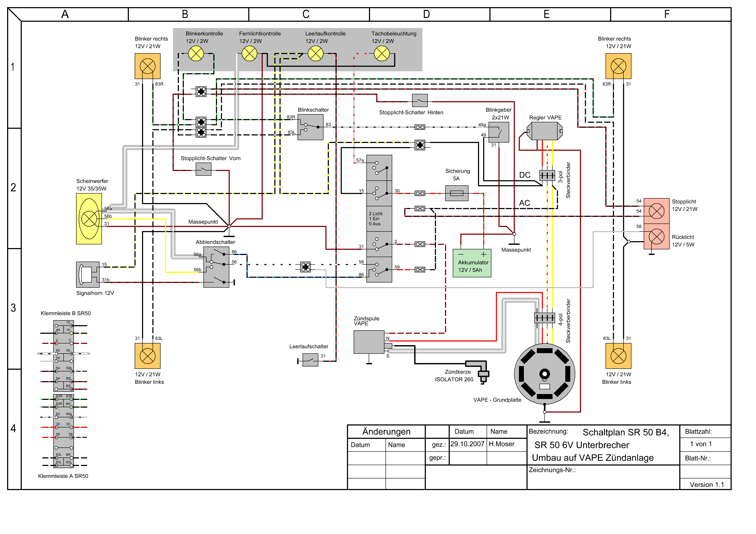Click column header C
This screenshot has width=756, height=534.
306,14
